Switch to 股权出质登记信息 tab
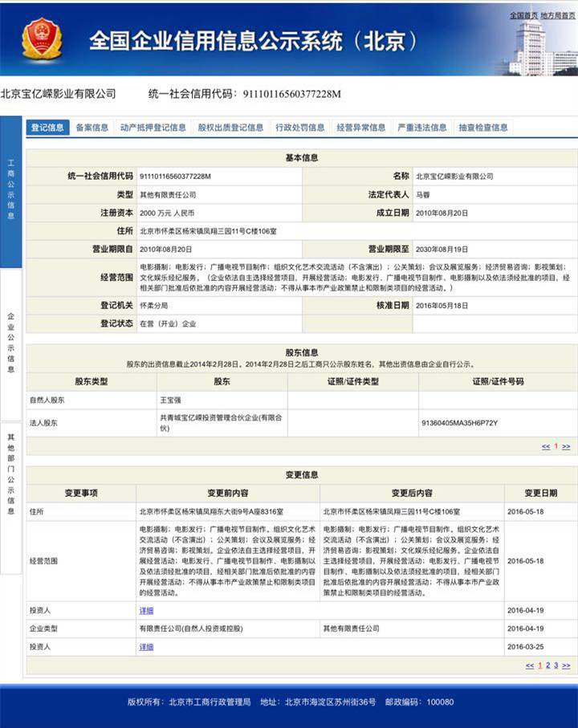 230,128
